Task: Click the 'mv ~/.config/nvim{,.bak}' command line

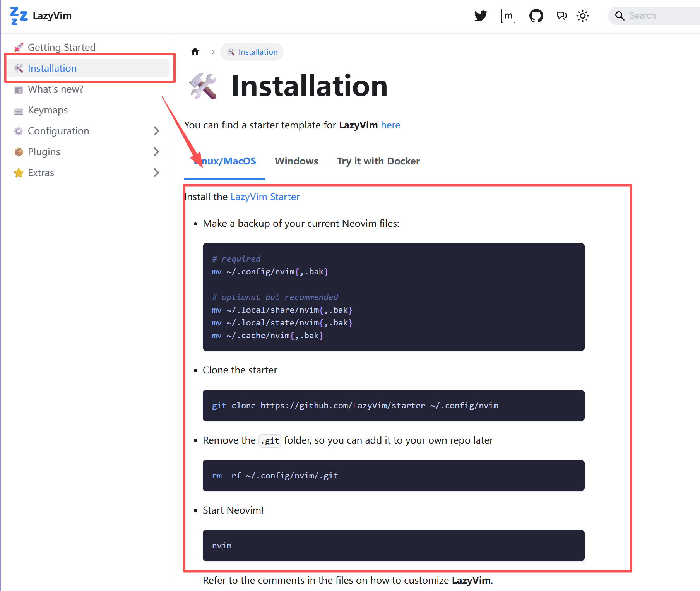Action: [x=270, y=272]
